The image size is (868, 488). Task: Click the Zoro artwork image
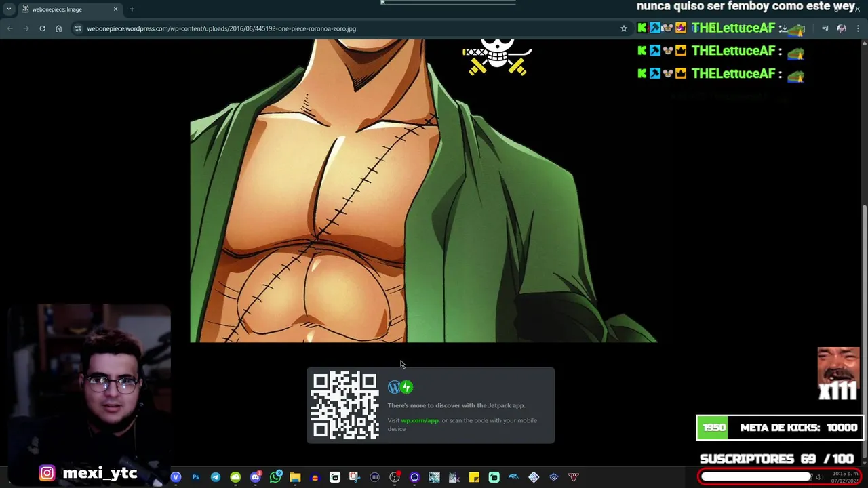pos(423,190)
